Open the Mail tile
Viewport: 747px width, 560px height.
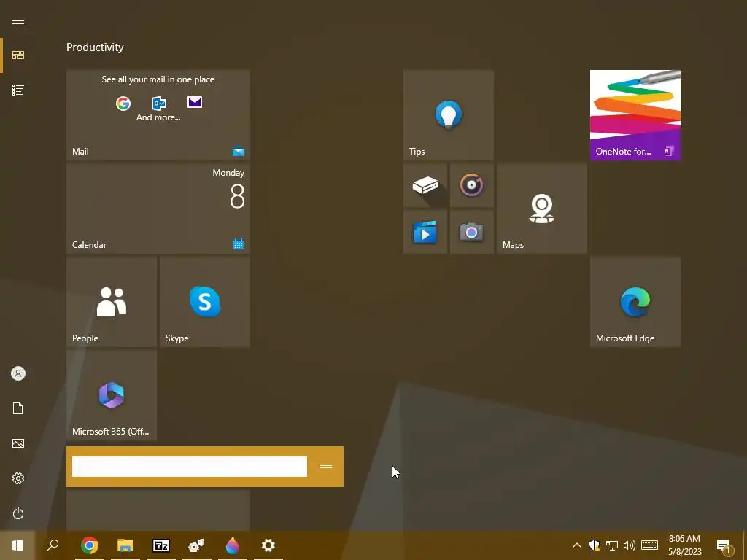point(158,114)
